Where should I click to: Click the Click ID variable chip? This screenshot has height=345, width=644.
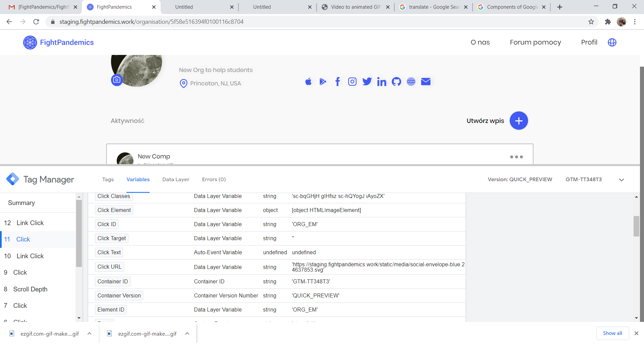pos(107,224)
